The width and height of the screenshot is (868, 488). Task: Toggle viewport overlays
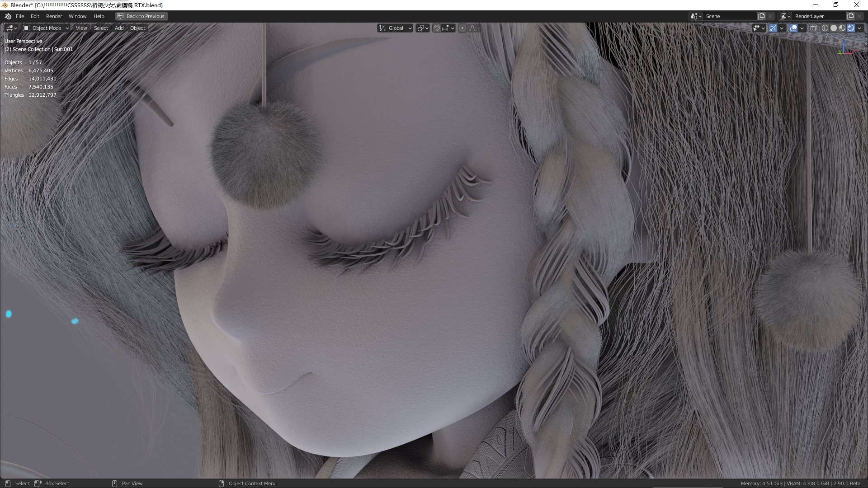point(793,28)
